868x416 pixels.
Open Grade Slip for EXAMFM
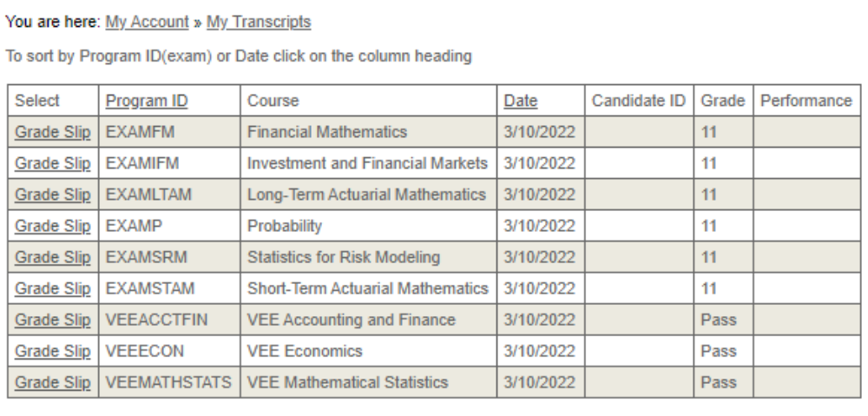click(52, 132)
